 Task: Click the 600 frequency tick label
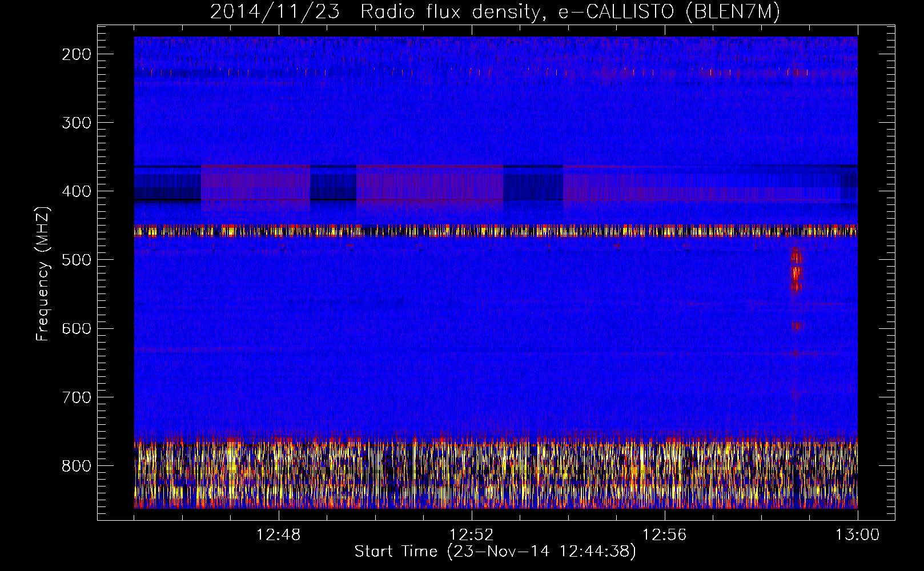77,328
